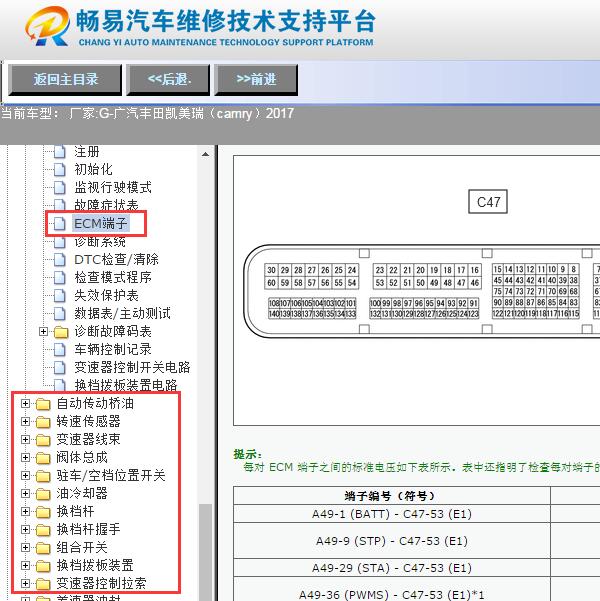This screenshot has height=601, width=600.
Task: Click the folder icon beside 驻车/空档位置开关
Action: [43, 476]
